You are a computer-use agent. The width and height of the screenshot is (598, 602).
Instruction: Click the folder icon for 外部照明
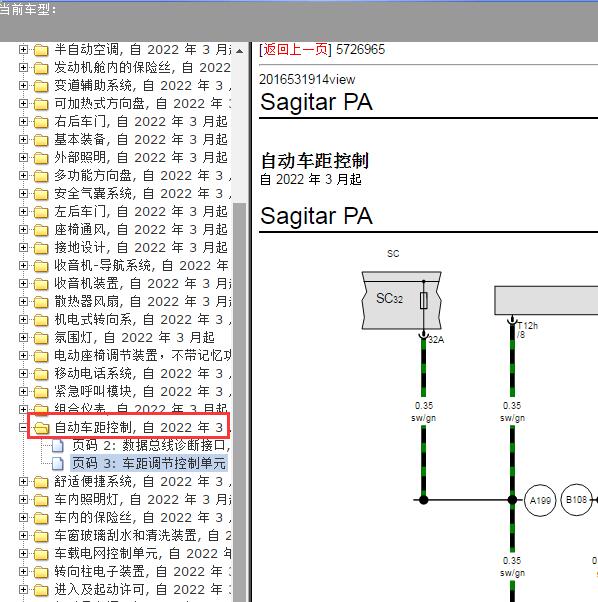point(41,158)
